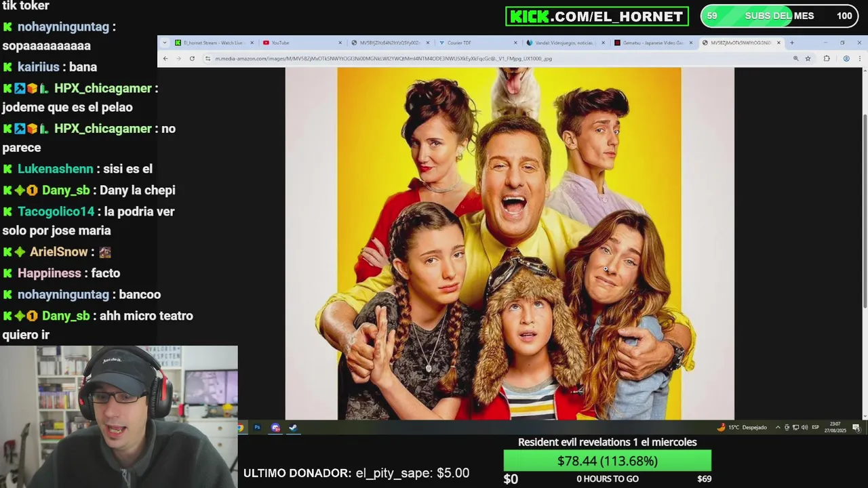The height and width of the screenshot is (488, 868).
Task: Close the Gematsu tab
Action: (x=691, y=43)
